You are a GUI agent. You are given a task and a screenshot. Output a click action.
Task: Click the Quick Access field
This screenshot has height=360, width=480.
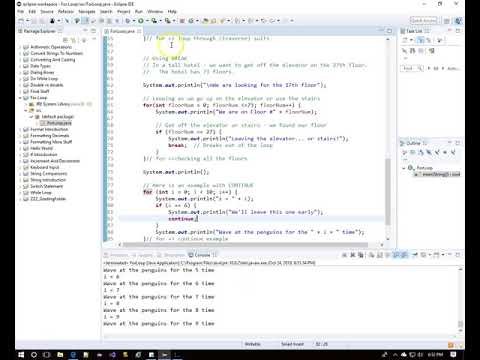423,21
